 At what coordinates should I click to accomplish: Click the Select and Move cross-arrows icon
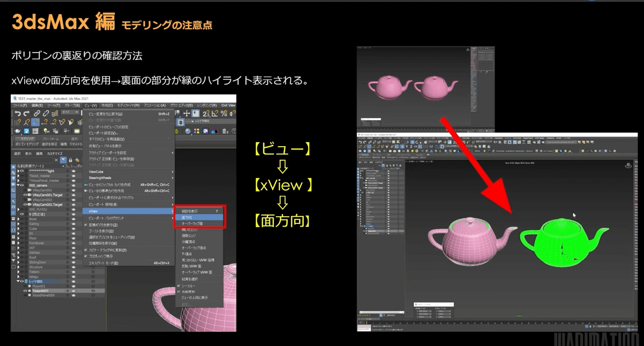[186, 113]
